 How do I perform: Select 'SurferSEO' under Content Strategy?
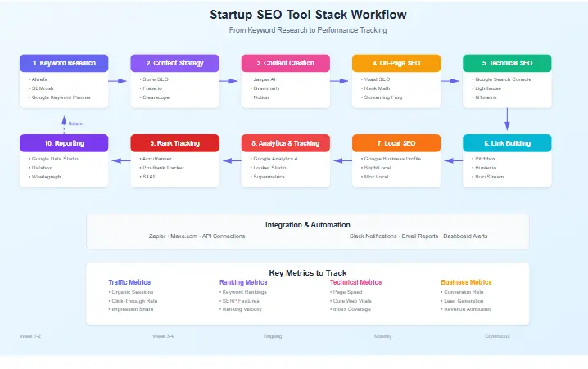click(x=154, y=79)
